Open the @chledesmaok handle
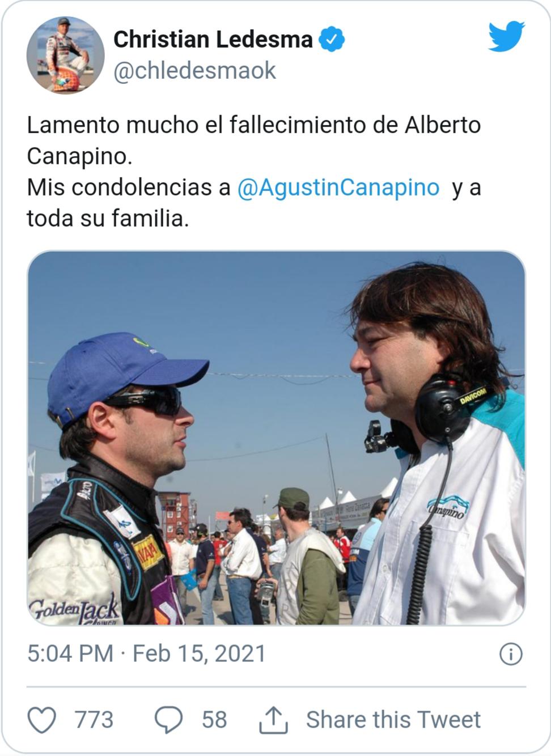The height and width of the screenshot is (756, 551). 195,71
